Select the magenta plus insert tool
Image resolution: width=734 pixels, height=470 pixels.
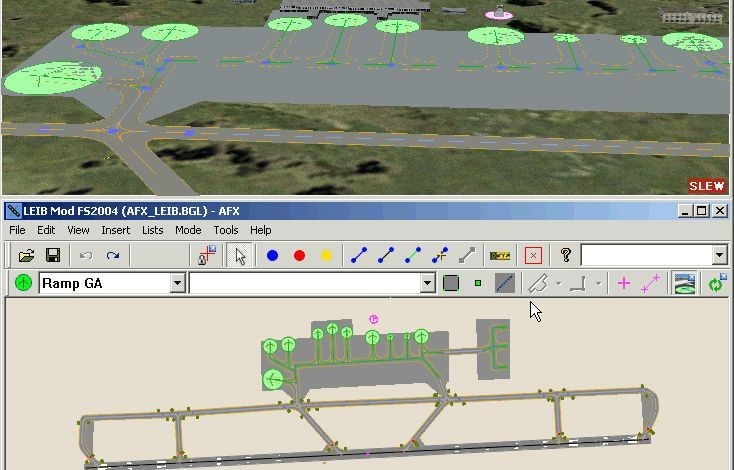(x=624, y=284)
